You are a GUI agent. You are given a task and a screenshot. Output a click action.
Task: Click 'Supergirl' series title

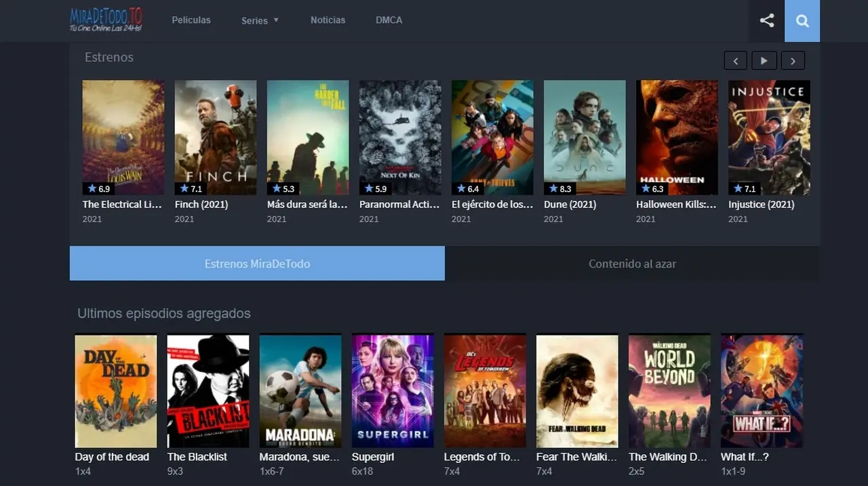[373, 457]
